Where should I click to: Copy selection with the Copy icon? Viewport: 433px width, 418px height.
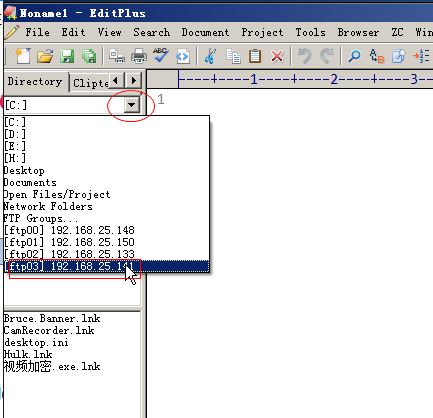(x=233, y=56)
